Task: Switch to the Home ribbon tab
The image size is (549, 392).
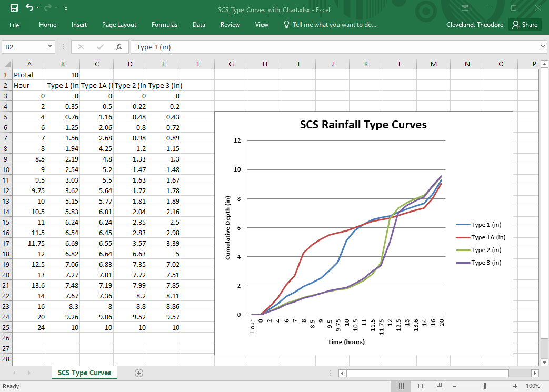Action: click(x=47, y=25)
